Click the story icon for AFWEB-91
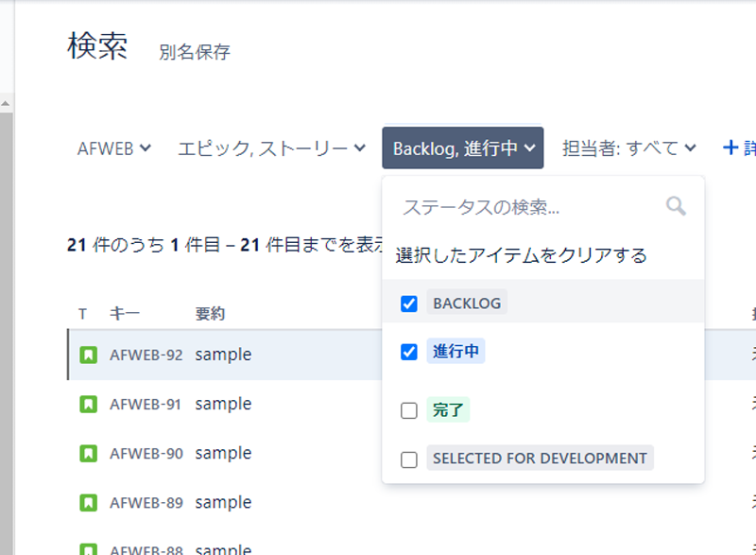 88,404
